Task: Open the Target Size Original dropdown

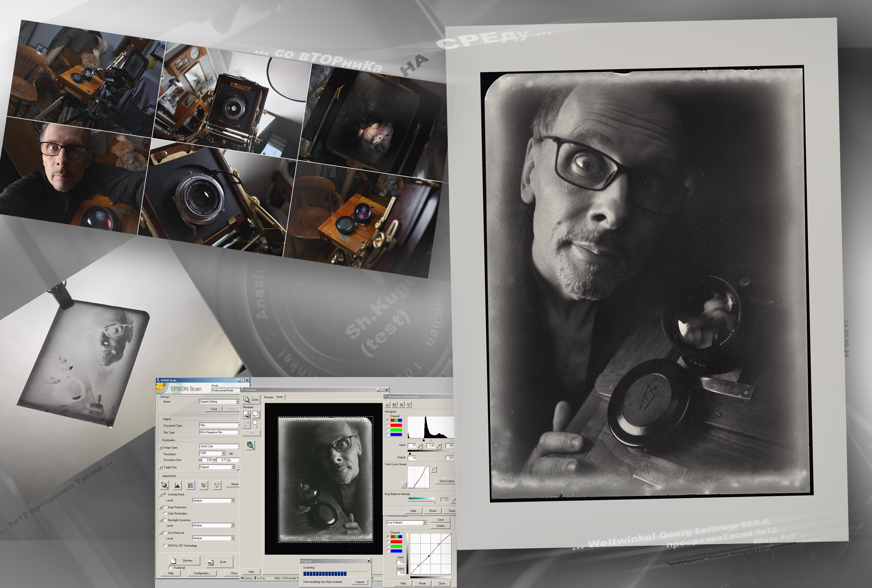Action: (233, 467)
